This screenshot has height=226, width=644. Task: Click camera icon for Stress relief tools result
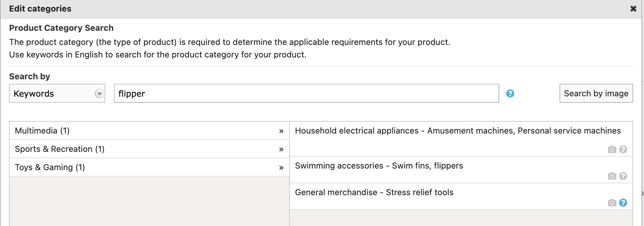coord(612,203)
